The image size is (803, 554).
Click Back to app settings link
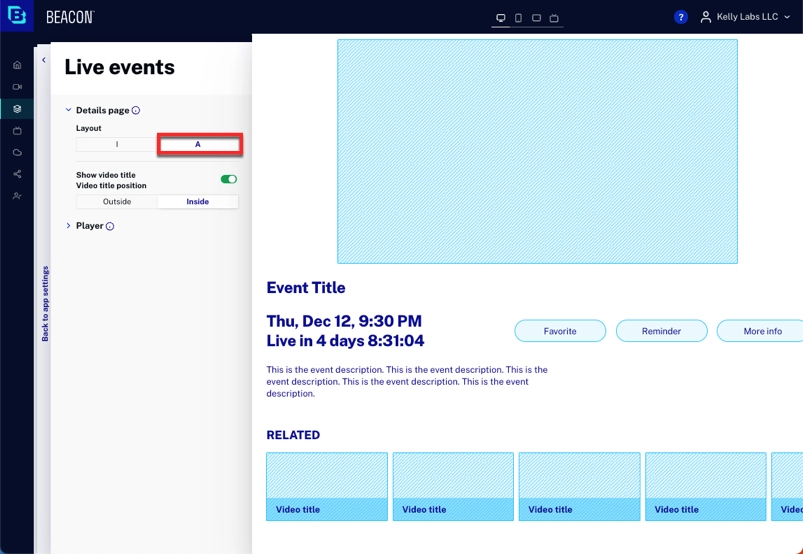point(45,304)
